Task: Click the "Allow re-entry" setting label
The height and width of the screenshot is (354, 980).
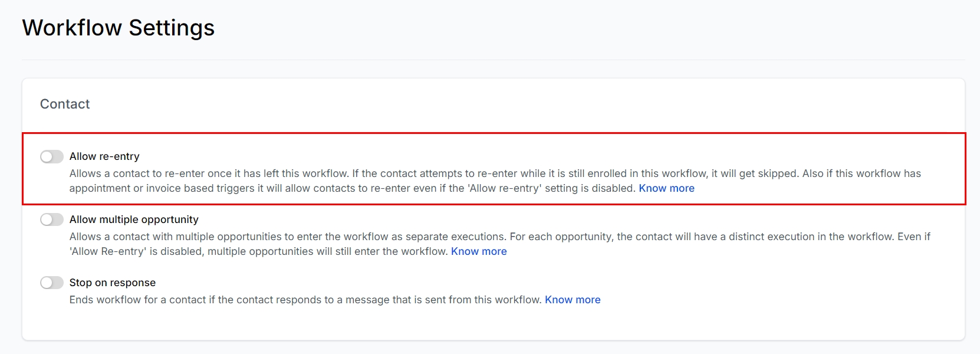Action: point(104,156)
